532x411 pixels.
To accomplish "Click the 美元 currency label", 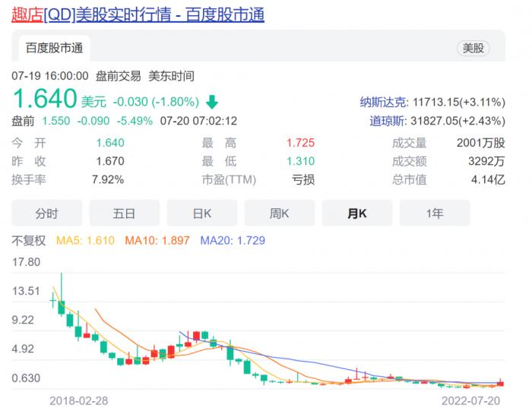I will [x=93, y=102].
